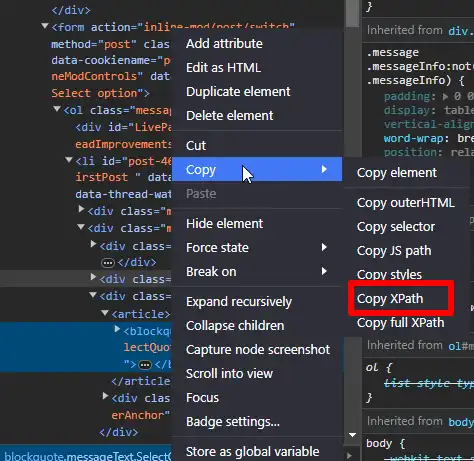Expand the highlighted blockquote node
Image resolution: width=474 pixels, height=461 pixels.
click(x=117, y=329)
